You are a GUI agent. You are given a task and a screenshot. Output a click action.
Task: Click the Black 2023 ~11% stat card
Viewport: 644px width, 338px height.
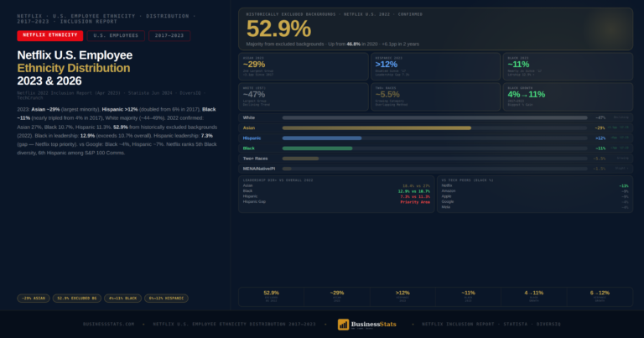coord(568,66)
